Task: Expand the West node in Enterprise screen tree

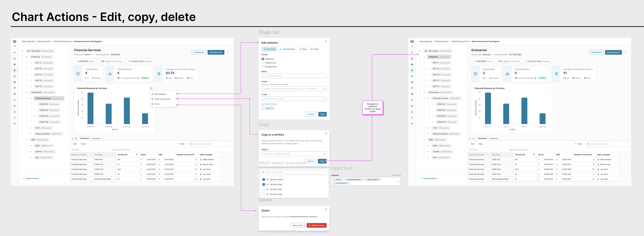Action: 428,146
